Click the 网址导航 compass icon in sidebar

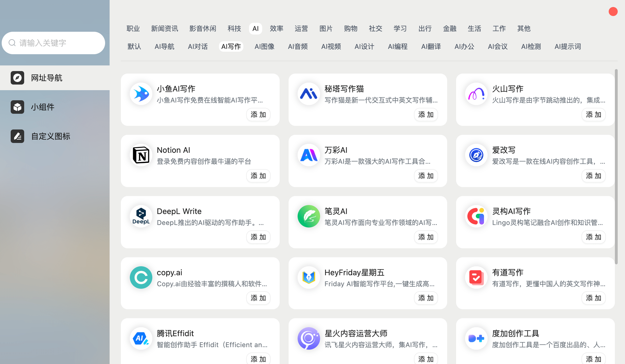[x=17, y=78]
